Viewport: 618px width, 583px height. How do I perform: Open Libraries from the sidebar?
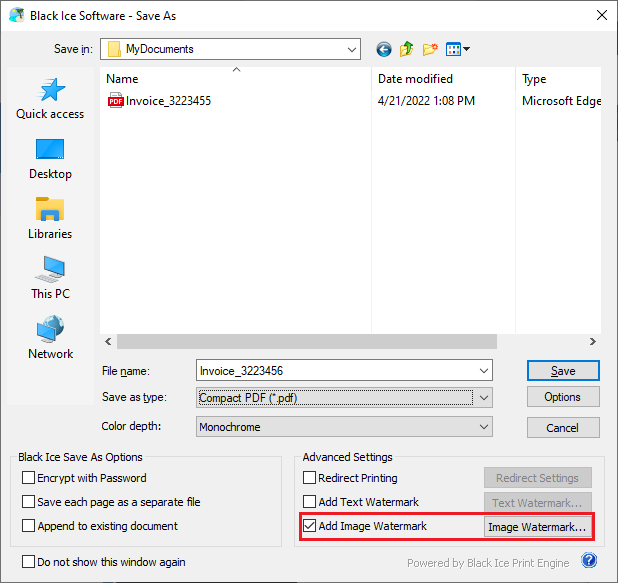pyautogui.click(x=50, y=218)
